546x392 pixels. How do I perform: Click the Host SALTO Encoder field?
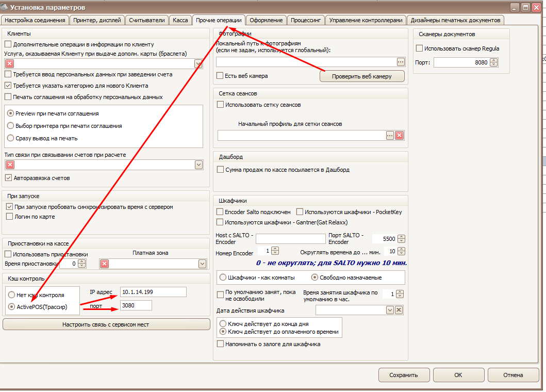[x=290, y=239]
